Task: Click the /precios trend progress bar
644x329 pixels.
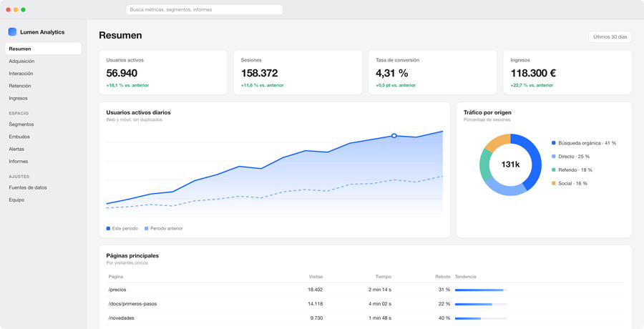Action: (x=481, y=290)
